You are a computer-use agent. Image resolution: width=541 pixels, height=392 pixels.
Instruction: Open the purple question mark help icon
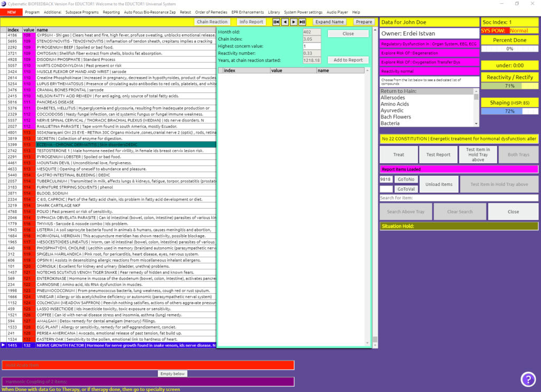[x=528, y=379]
